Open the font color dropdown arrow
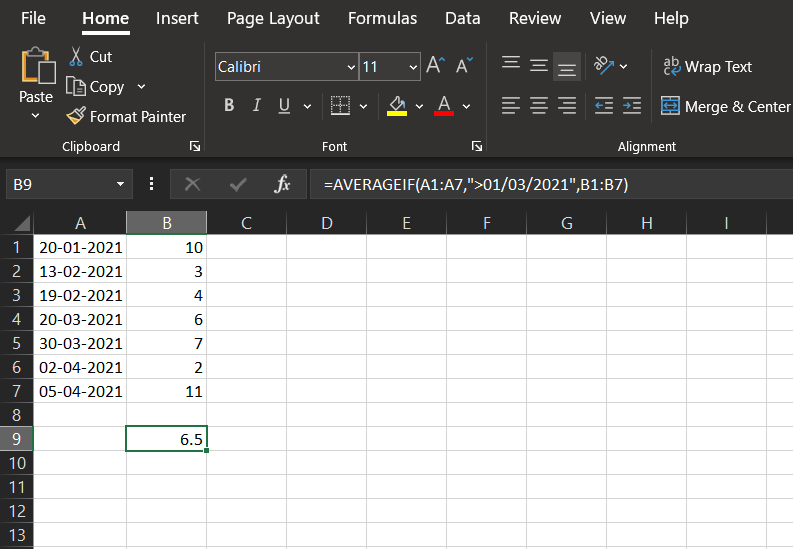Screen dimensions: 793x549 (466, 106)
